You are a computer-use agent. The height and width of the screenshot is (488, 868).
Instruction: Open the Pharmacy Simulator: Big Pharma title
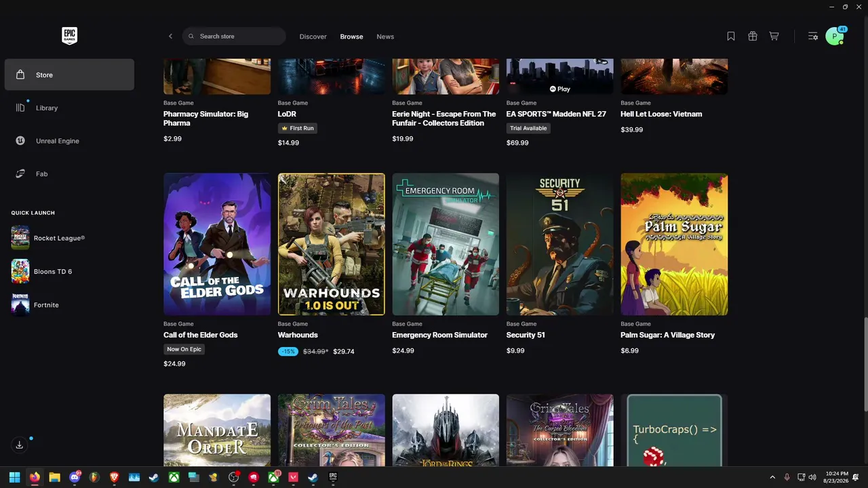(x=206, y=119)
